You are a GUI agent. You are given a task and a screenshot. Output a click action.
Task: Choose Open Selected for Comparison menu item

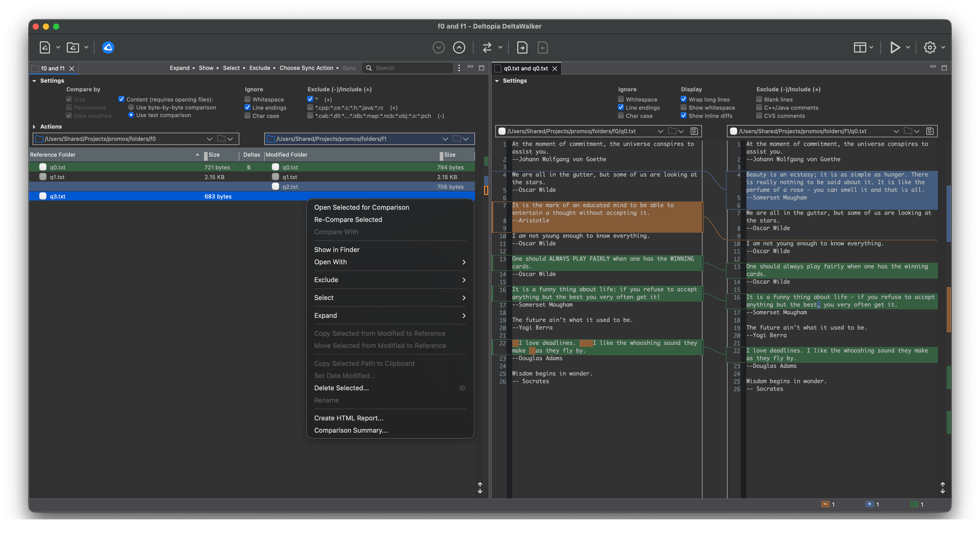[x=390, y=207]
